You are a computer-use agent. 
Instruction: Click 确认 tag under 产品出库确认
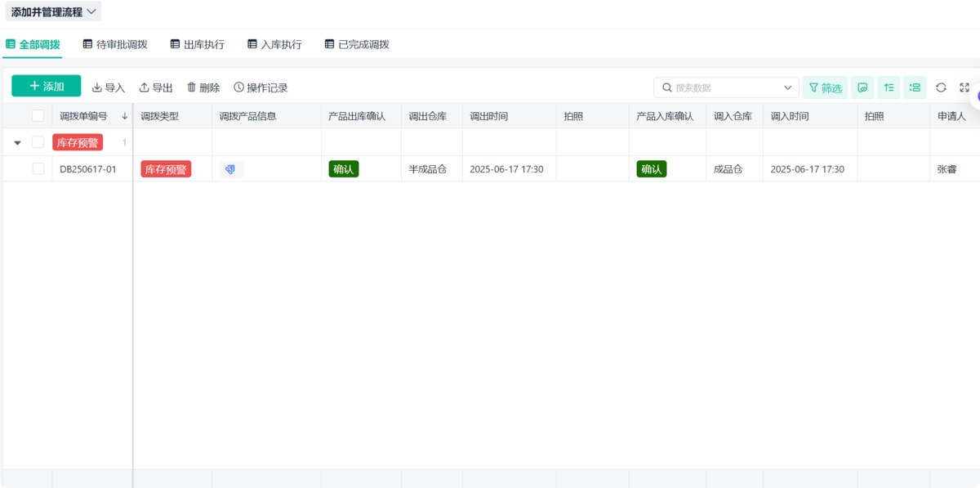pyautogui.click(x=344, y=169)
